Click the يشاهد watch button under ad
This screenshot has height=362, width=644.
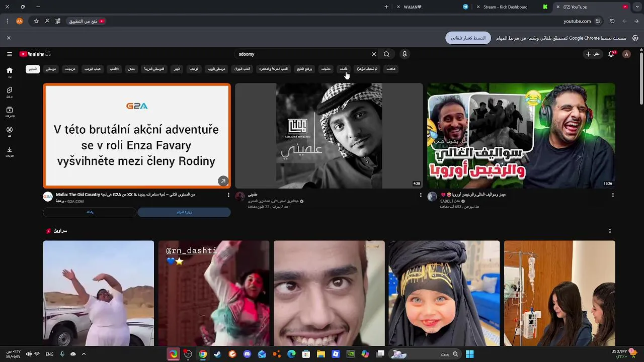coord(90,212)
